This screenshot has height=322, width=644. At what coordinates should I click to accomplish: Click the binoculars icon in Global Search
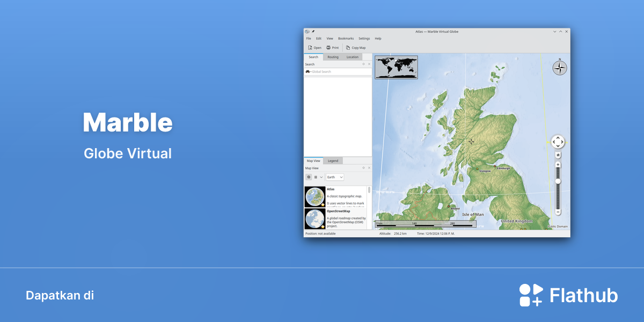(x=308, y=71)
